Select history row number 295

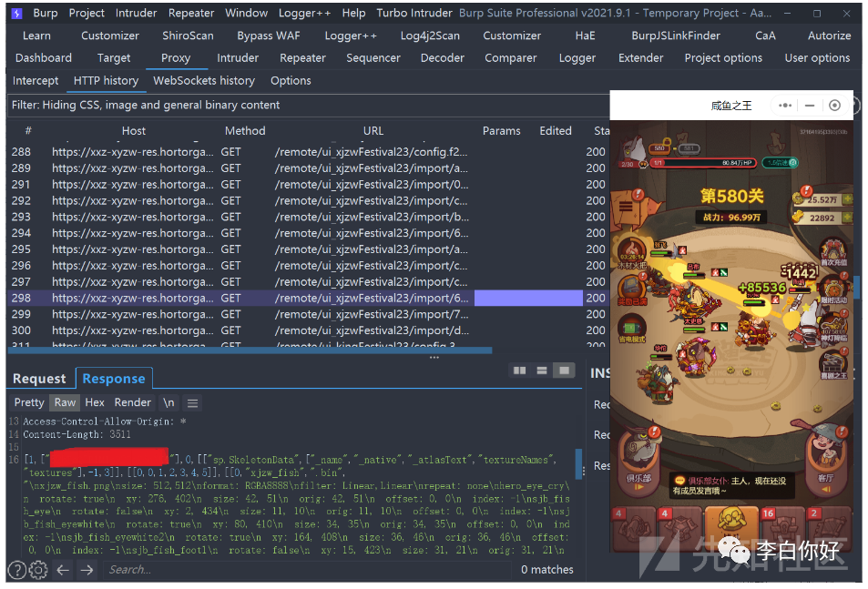308,249
